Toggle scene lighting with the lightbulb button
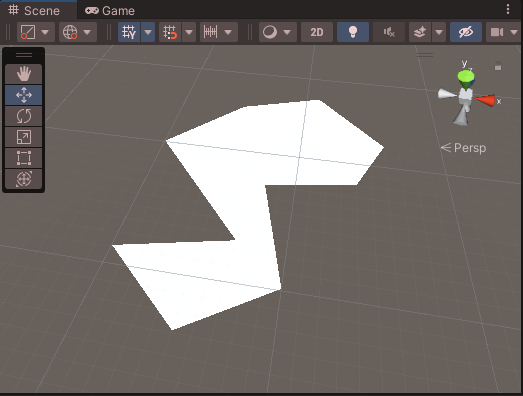The image size is (523, 396). coord(353,32)
